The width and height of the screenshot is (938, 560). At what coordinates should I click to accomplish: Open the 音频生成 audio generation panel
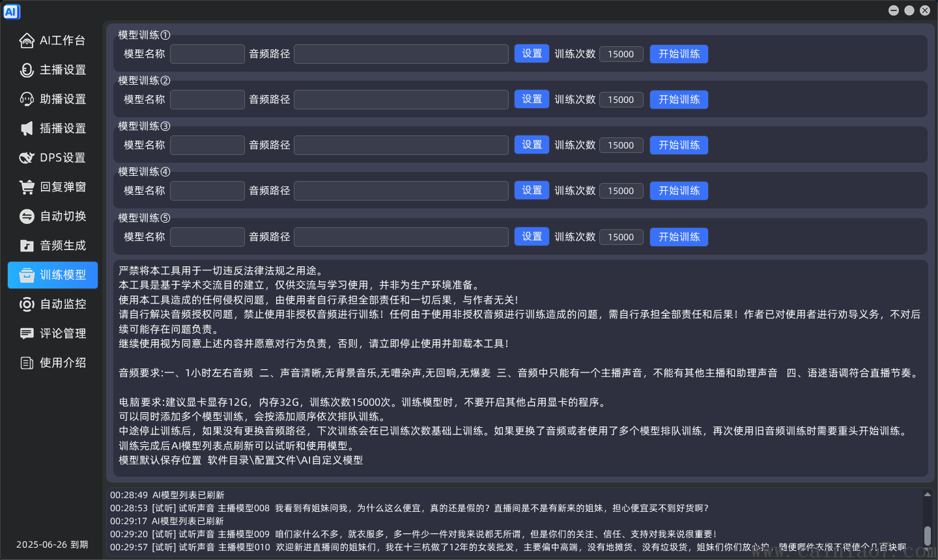[x=52, y=245]
